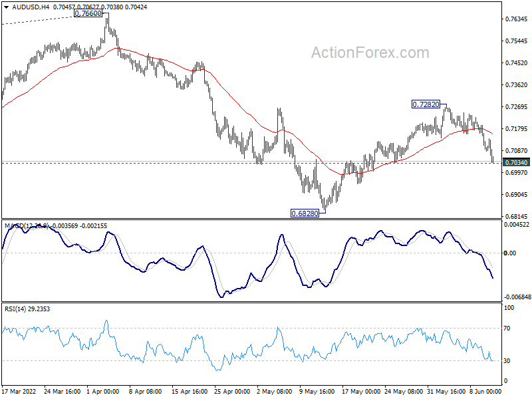Click the 8 Apr 08:00 time label
The image size is (532, 399).
[x=146, y=392]
